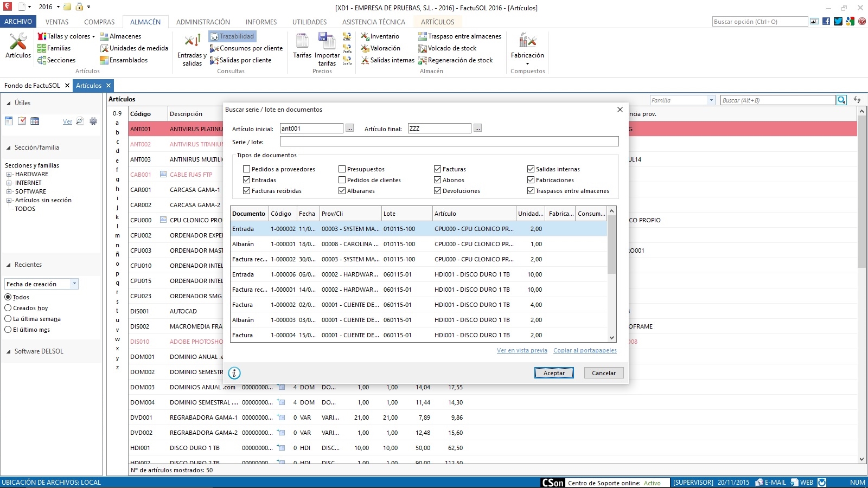Viewport: 868px width, 488px height.
Task: Open year 2016 dropdown in title bar
Action: pos(58,7)
